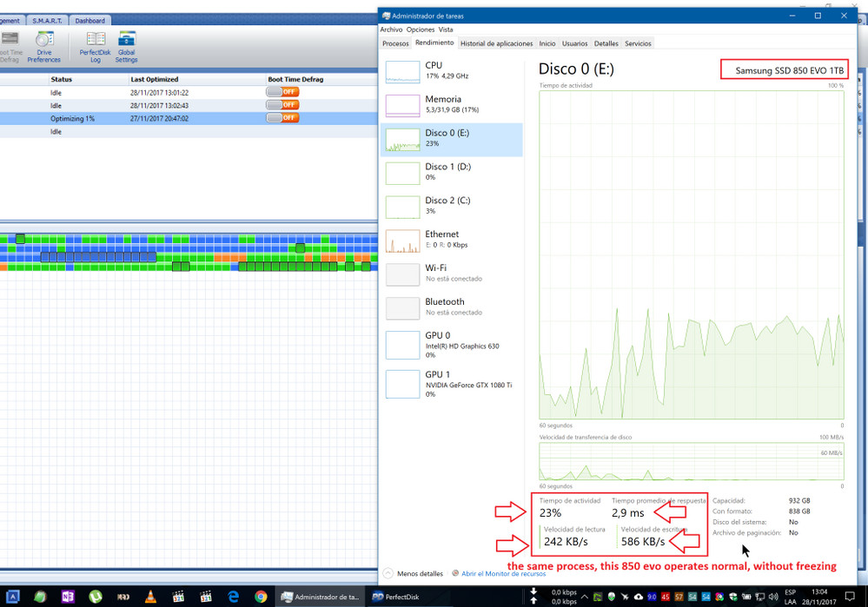The height and width of the screenshot is (607, 868).
Task: Open the blue A app taskbar icon
Action: point(13,597)
